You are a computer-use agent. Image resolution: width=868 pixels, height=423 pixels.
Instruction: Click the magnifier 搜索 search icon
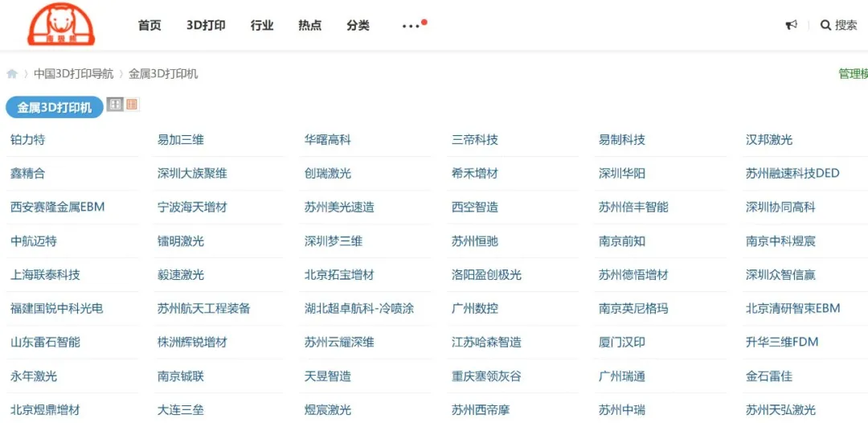(825, 25)
